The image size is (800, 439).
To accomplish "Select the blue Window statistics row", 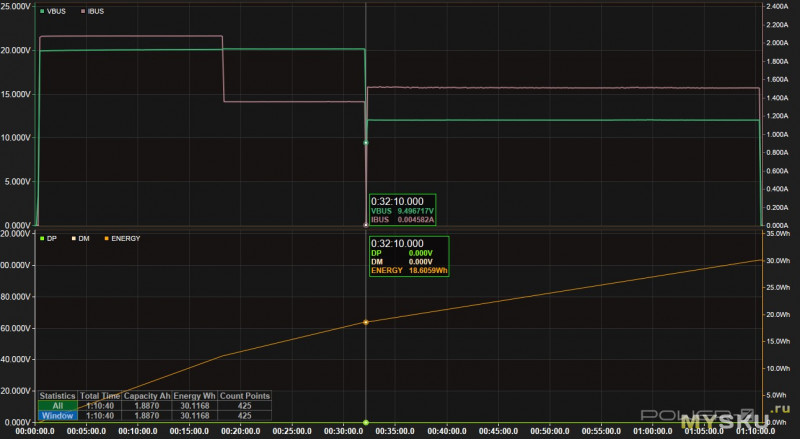I will [155, 416].
